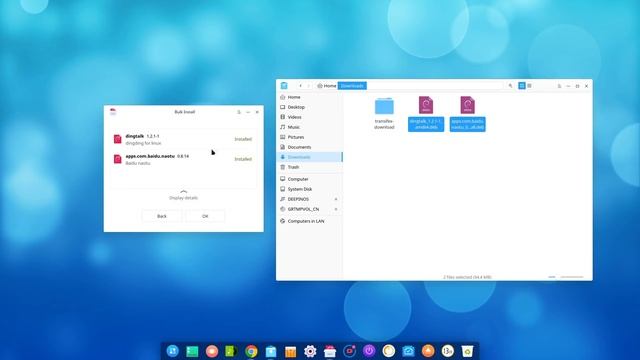Open the purple power icon in dock
Viewport: 640px width, 360px height.
[x=369, y=351]
